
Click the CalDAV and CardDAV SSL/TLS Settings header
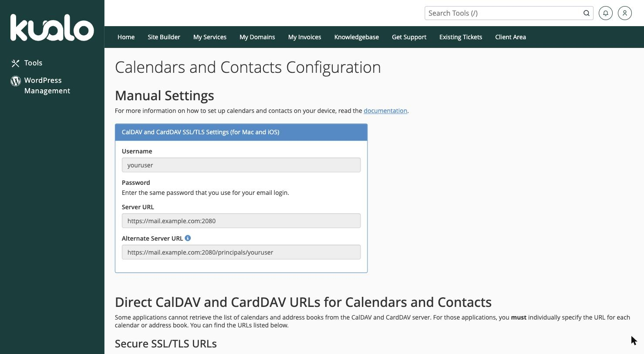241,132
